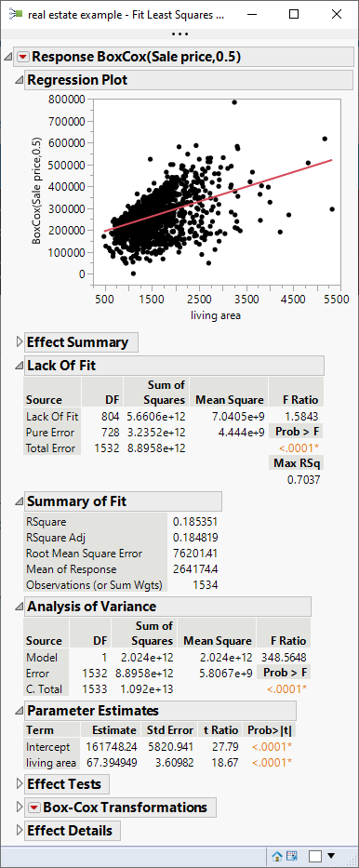This screenshot has width=359, height=868.
Task: Select the Term column header in Parameter Estimates
Action: click(40, 730)
